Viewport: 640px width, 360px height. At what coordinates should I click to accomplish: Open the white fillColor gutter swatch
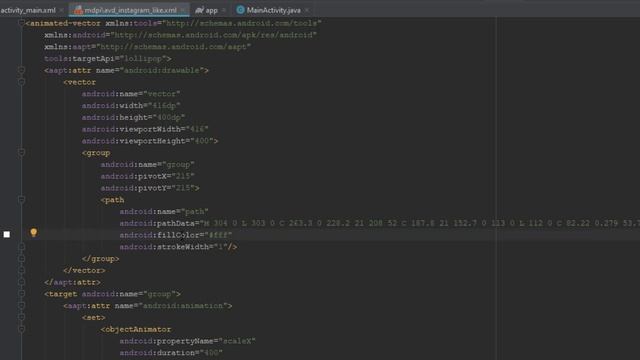7,234
